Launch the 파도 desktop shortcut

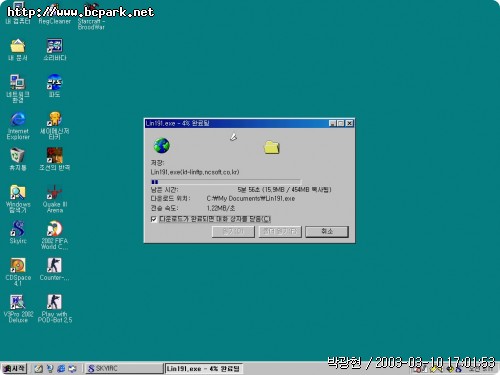(55, 86)
